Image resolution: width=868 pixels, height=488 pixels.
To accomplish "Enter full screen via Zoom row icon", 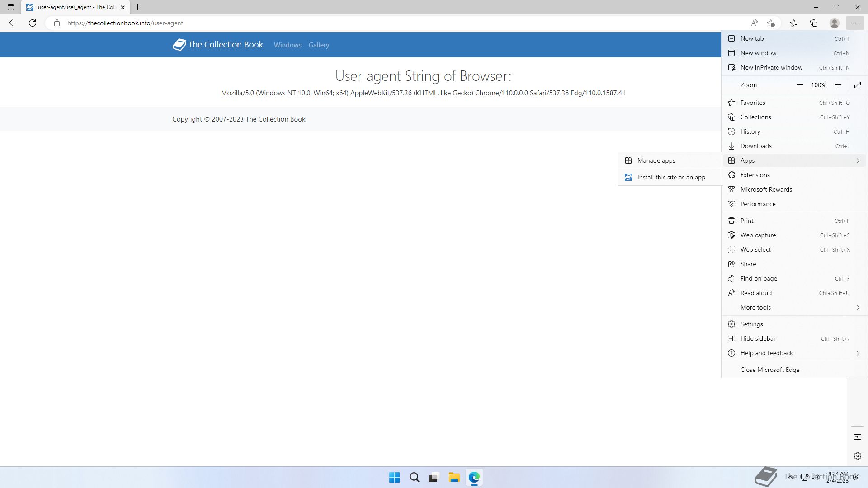I will [x=858, y=85].
